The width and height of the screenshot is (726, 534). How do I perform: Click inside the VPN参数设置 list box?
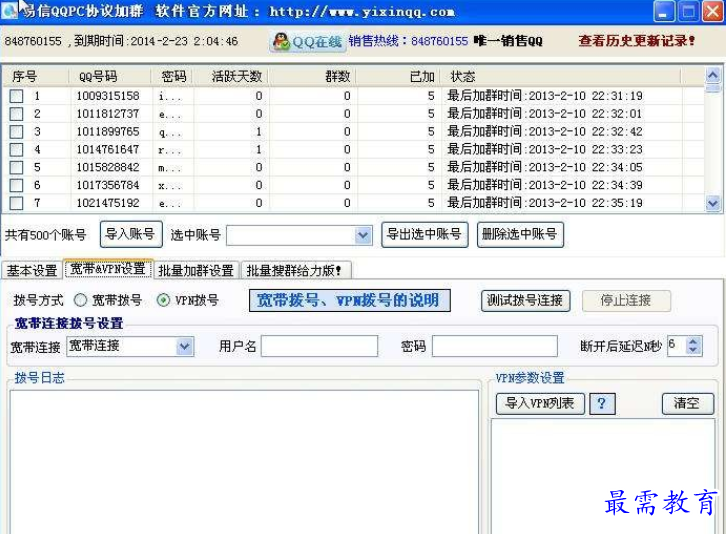coord(603,476)
